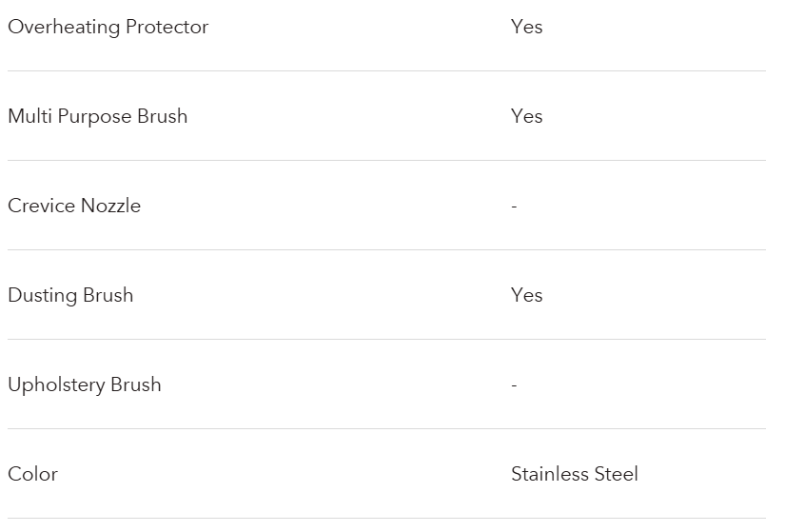Click the Dusting Brush label

coord(70,295)
